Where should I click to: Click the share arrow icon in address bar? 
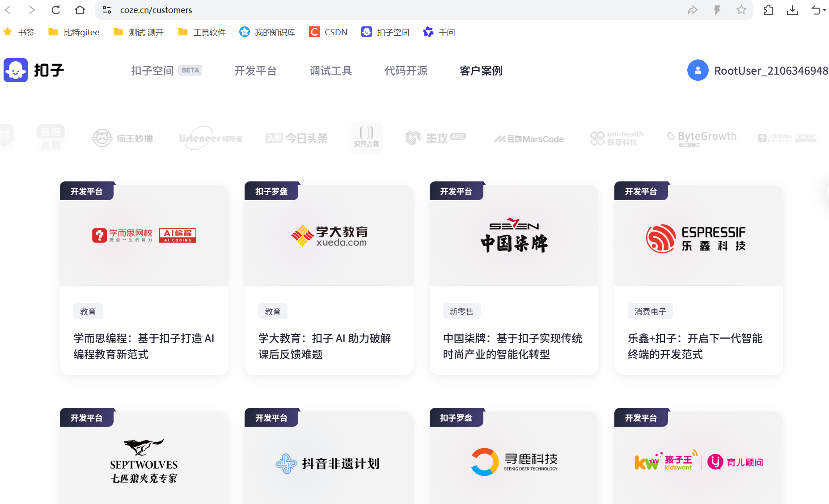tap(693, 10)
